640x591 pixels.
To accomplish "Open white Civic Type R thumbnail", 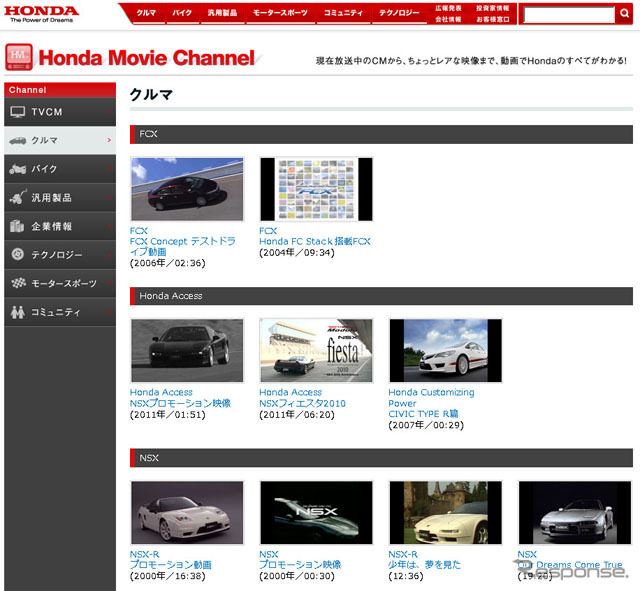I will 446,351.
